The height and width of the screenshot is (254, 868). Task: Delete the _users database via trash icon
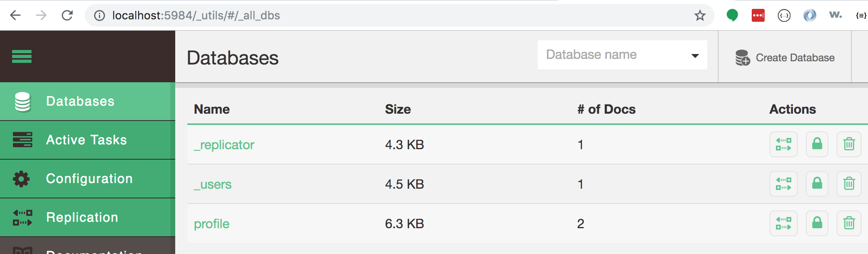pyautogui.click(x=849, y=184)
